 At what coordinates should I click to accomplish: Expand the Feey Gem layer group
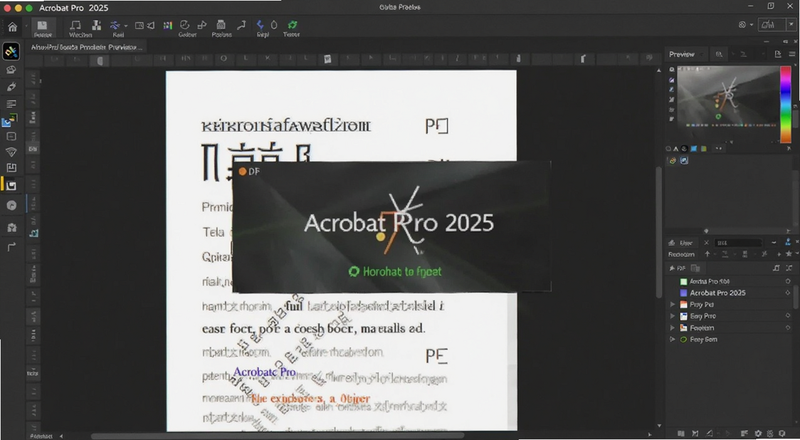click(x=672, y=339)
